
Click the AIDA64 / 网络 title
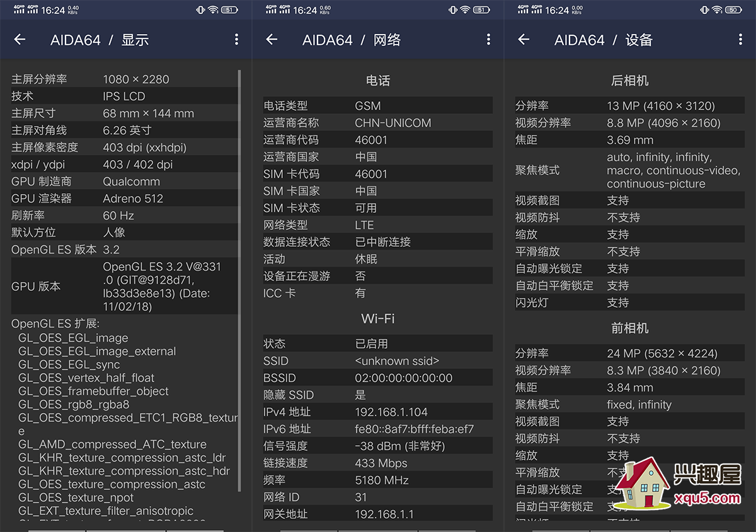pyautogui.click(x=352, y=40)
